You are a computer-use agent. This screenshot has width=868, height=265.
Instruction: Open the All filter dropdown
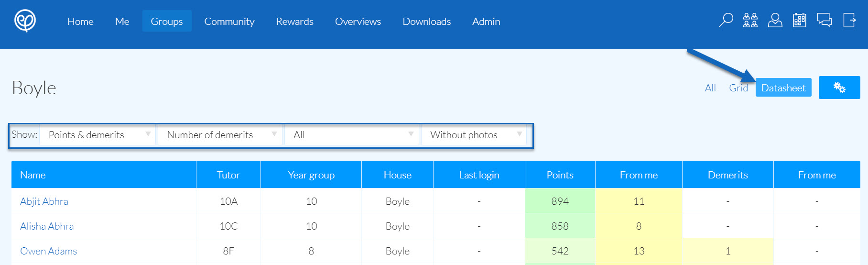click(352, 135)
